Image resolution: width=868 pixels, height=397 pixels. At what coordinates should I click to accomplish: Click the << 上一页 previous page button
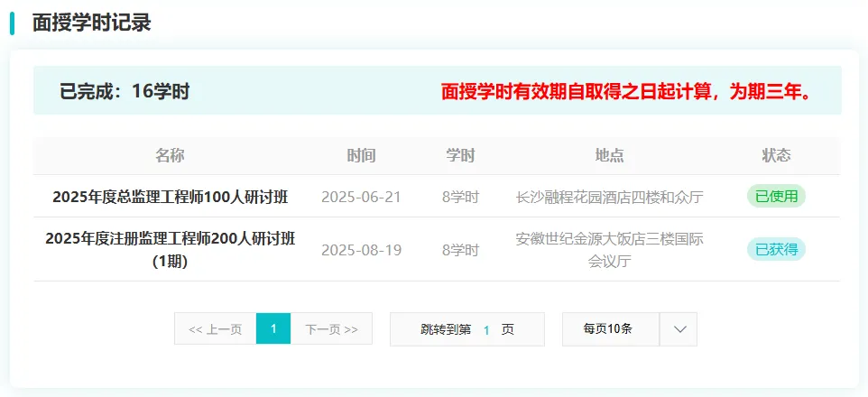click(215, 329)
